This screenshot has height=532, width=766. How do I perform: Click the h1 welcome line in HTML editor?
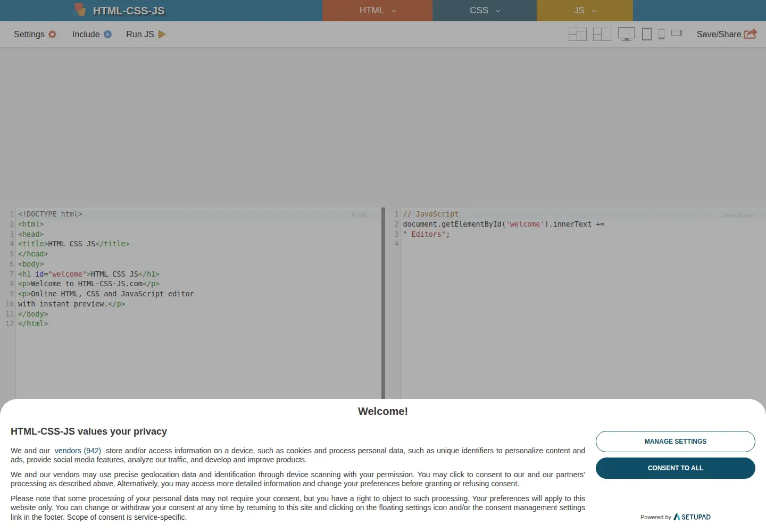point(88,274)
